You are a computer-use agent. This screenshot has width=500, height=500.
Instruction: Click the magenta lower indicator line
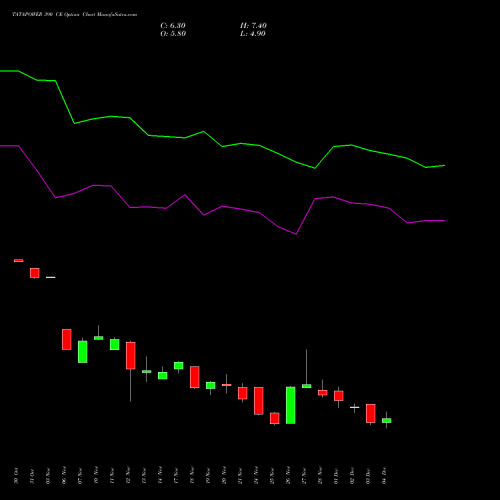click(x=222, y=206)
